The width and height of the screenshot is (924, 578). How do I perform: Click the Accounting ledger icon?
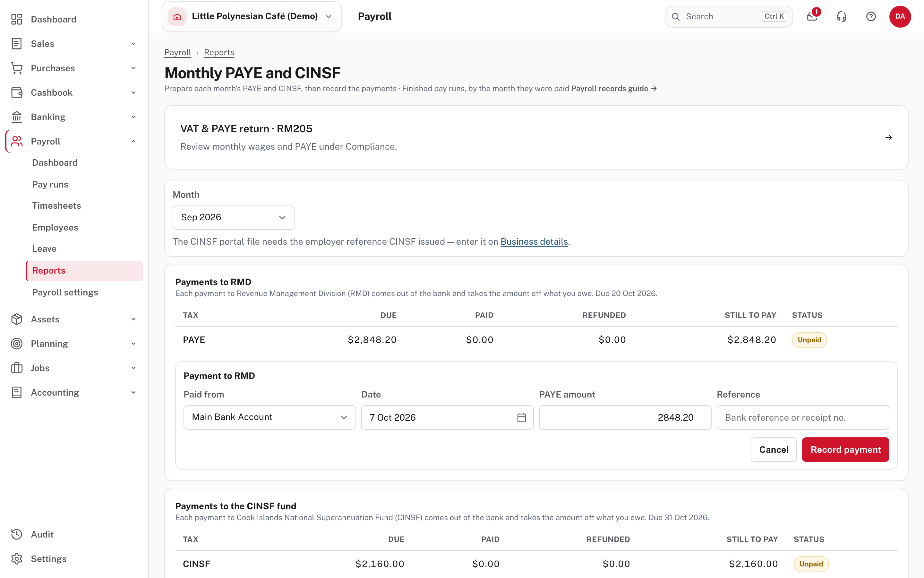pyautogui.click(x=16, y=393)
